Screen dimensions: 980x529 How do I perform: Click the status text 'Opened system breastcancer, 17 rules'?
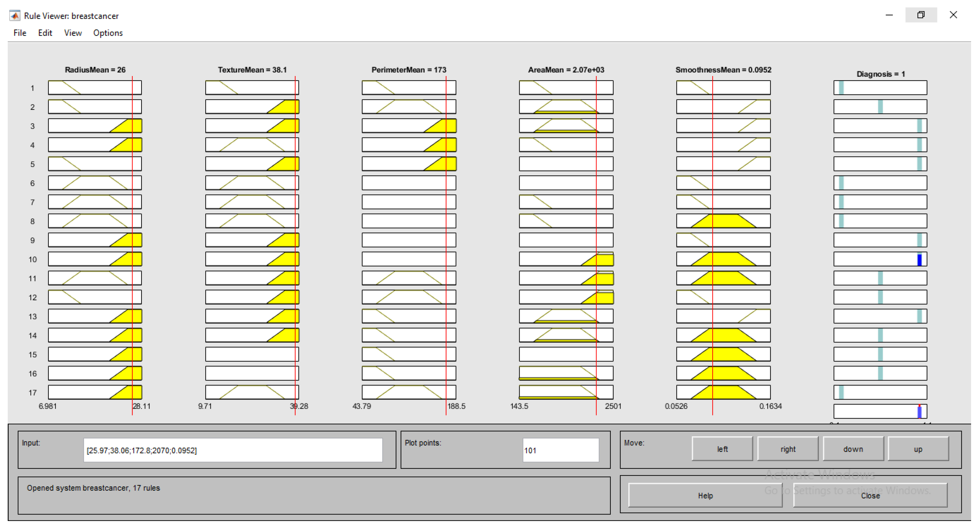pyautogui.click(x=93, y=488)
